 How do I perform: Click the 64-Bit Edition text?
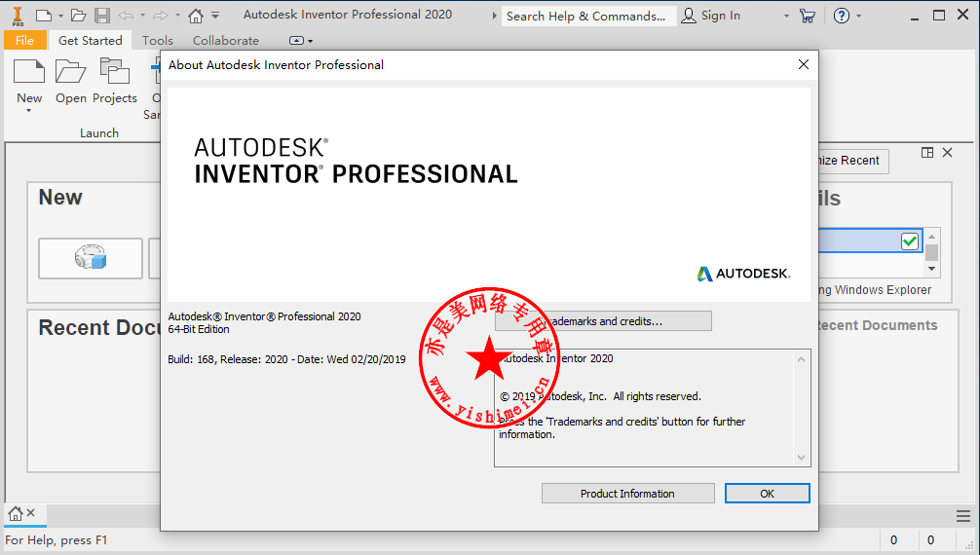[199, 329]
